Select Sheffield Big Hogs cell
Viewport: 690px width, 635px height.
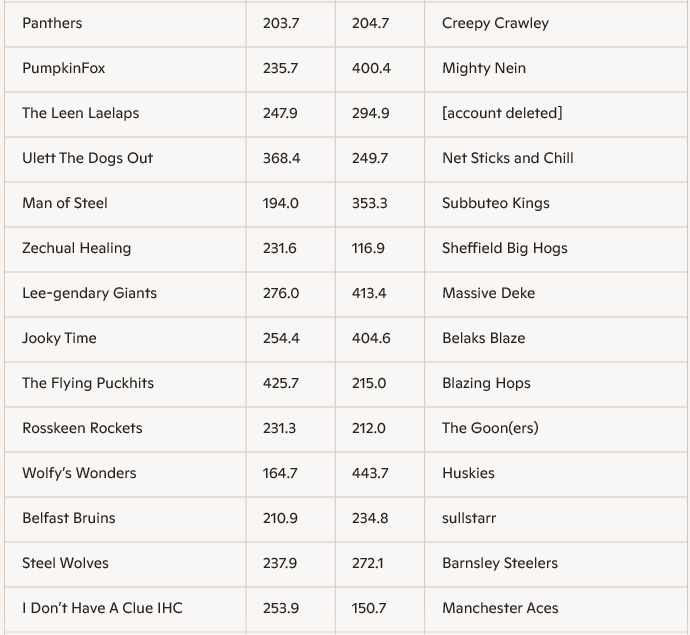505,248
